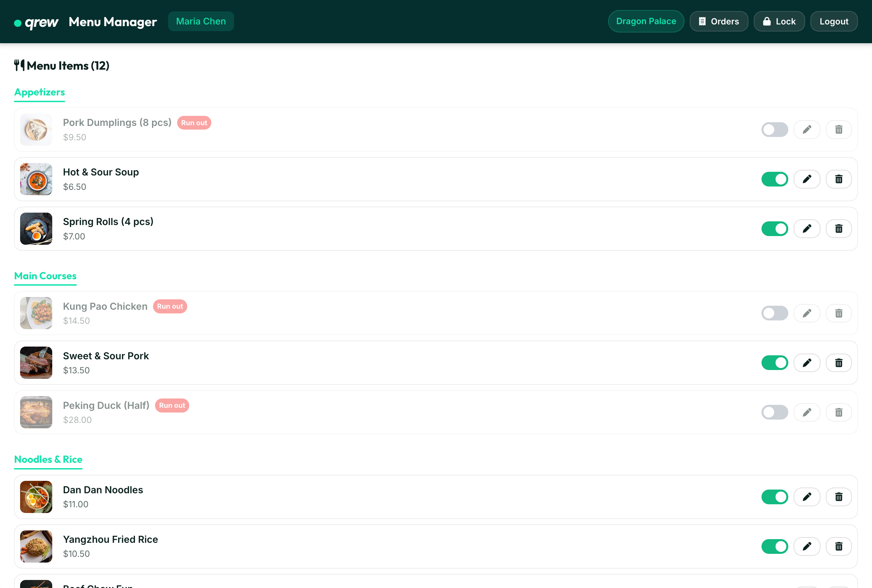
Task: Re-enable the Kung Pao Chicken toggle
Action: pos(775,313)
